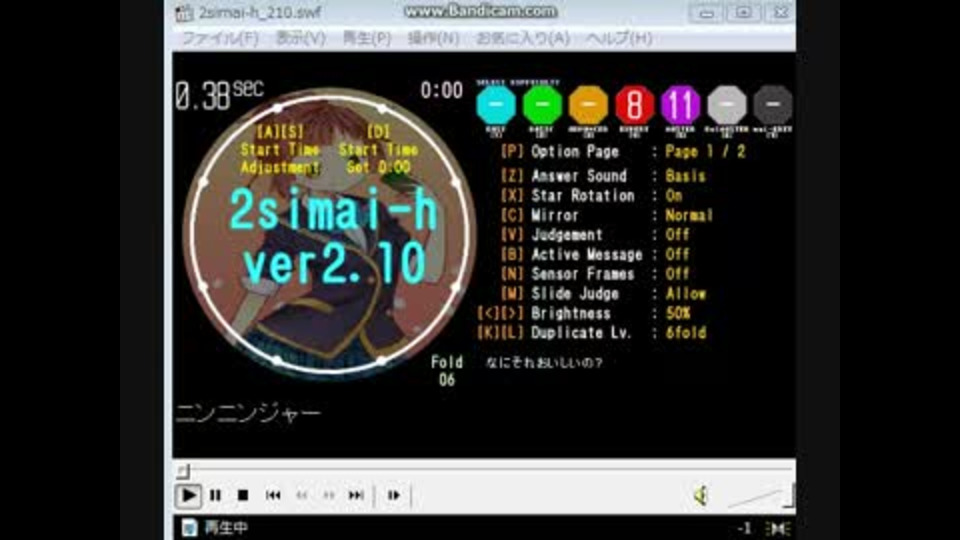Click the 再生中 status bar text
The image size is (960, 540).
pyautogui.click(x=226, y=527)
